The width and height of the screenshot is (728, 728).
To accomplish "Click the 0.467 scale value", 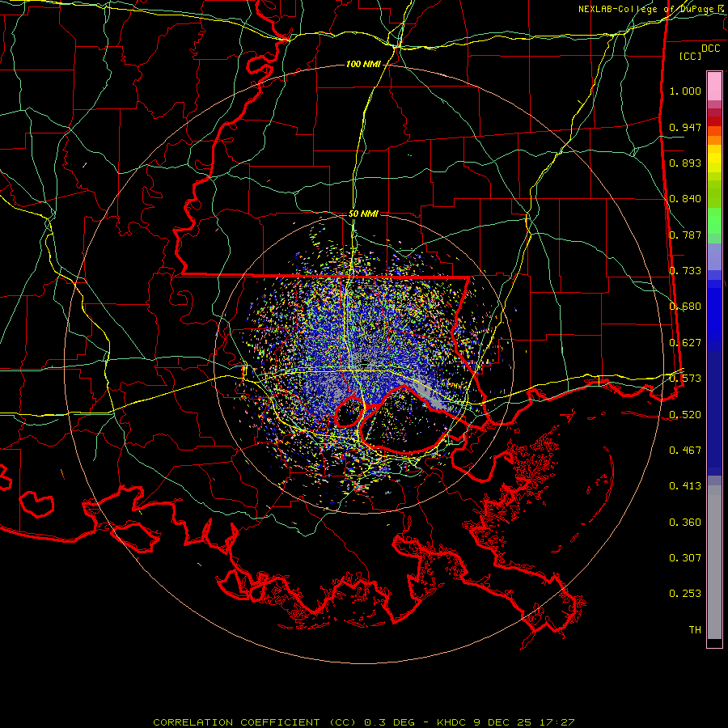I will click(685, 451).
